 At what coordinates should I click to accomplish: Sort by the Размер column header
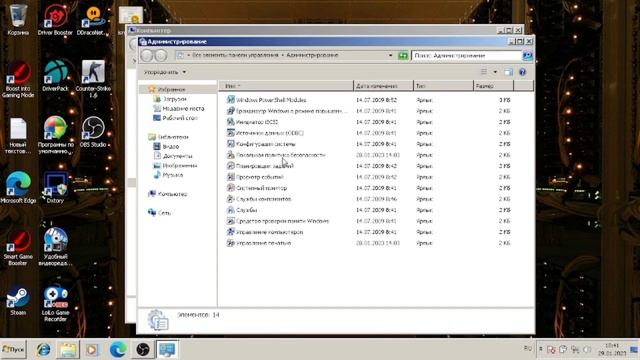493,86
